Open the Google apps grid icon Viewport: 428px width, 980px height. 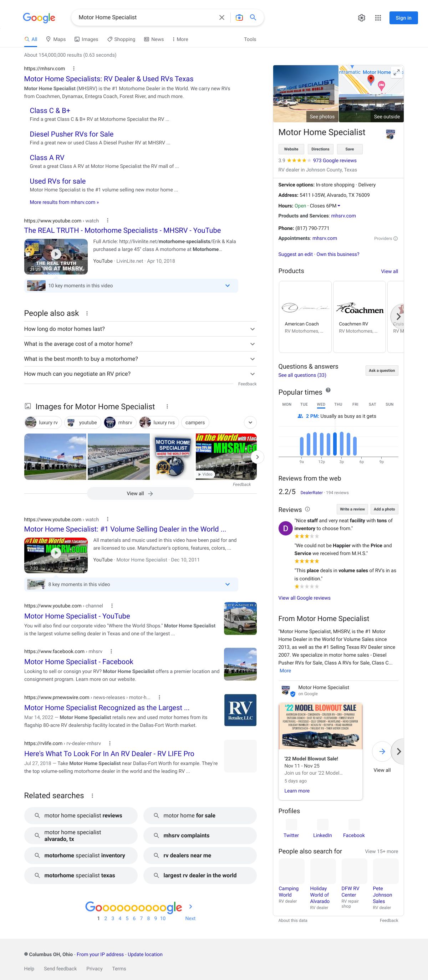378,18
